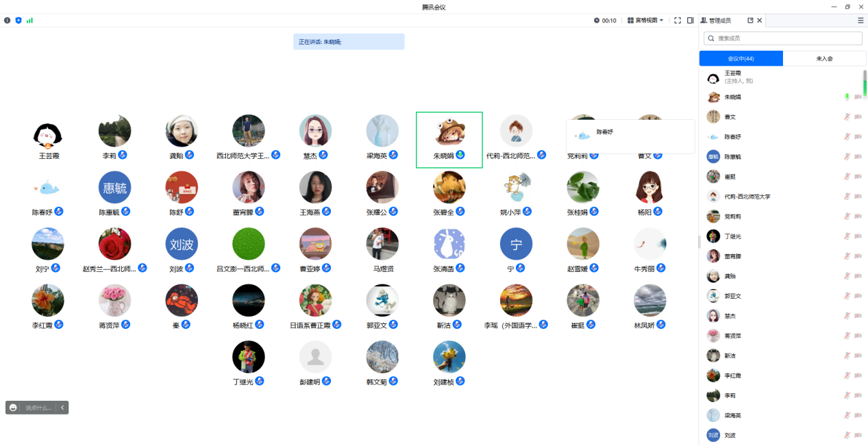This screenshot has width=868, height=446.
Task: Open the blue security shield icon
Action: [x=18, y=21]
